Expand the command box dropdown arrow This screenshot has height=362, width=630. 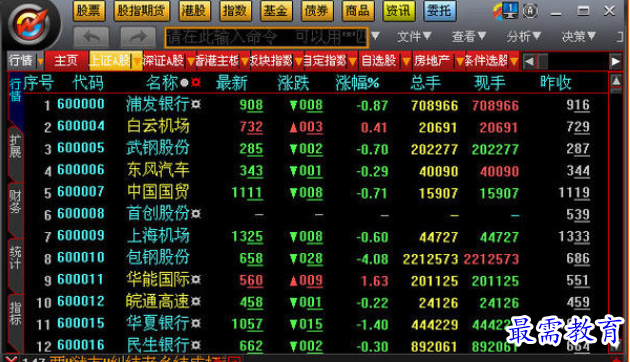click(x=375, y=36)
